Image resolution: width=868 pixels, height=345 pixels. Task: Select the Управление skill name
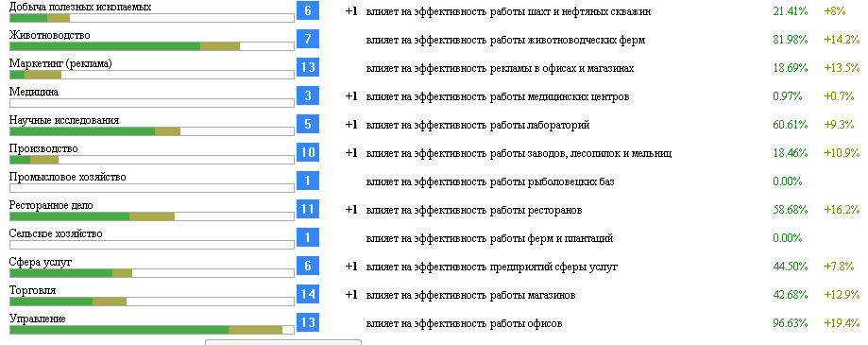[38, 319]
